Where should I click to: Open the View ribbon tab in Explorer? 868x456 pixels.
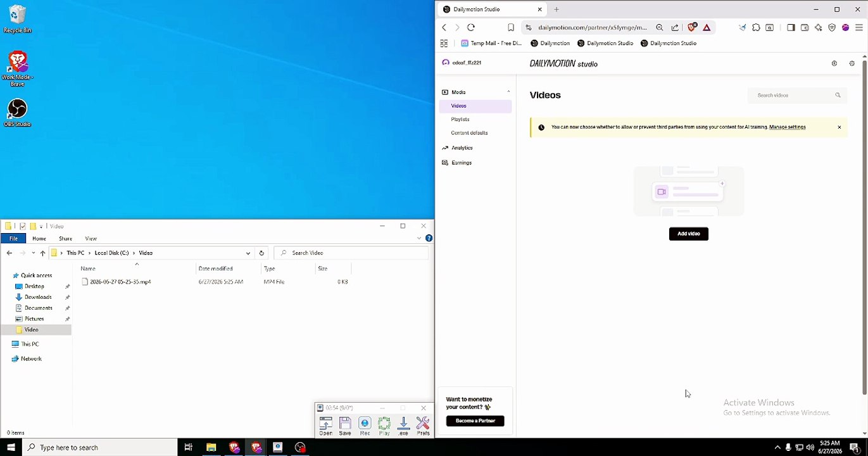91,239
